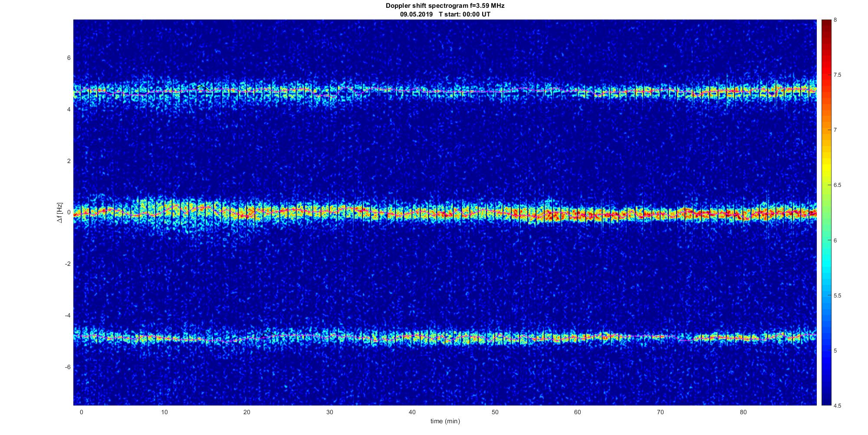The height and width of the screenshot is (435, 868).
Task: Click the colorbar tick label '7.5'
Action: (838, 75)
